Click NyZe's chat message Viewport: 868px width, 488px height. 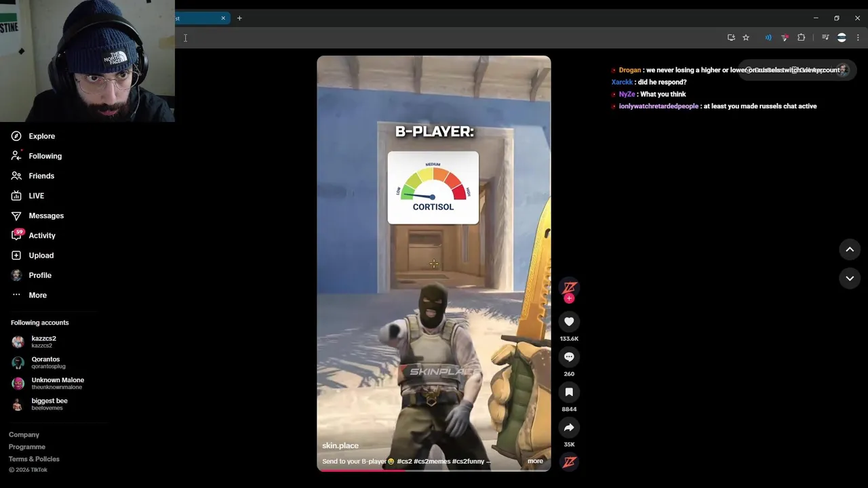click(649, 94)
